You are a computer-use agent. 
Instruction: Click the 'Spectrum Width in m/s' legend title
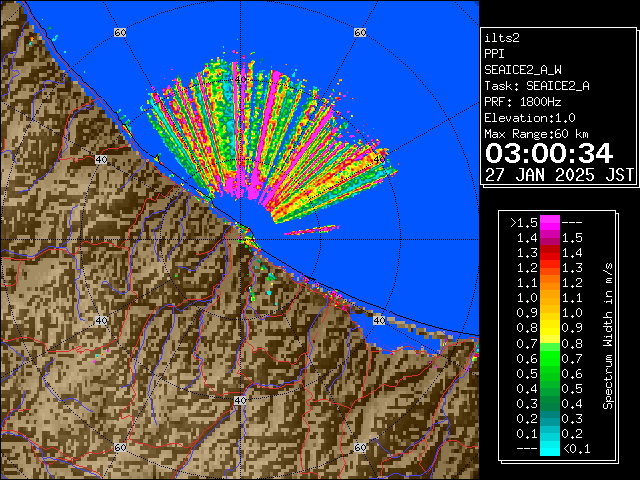[x=608, y=336]
